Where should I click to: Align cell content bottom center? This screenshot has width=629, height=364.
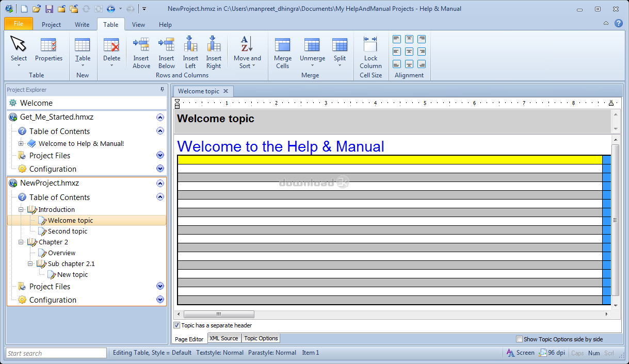409,64
